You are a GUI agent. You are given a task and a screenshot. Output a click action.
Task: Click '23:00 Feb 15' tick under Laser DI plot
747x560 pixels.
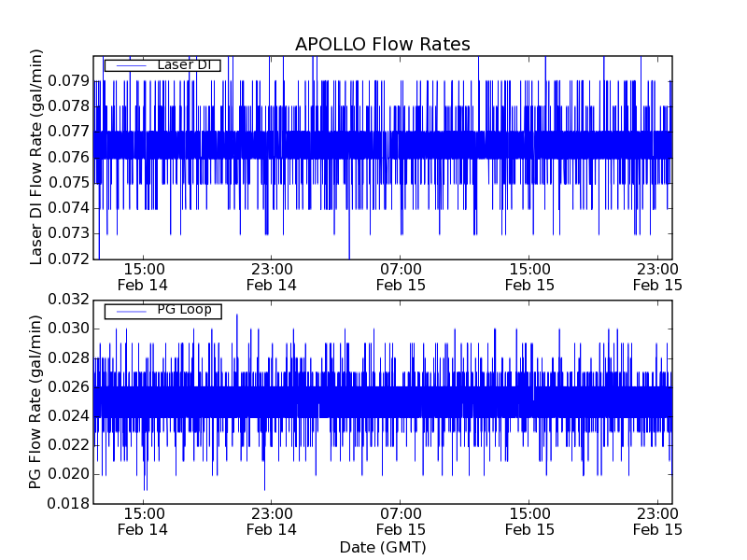[658, 277]
